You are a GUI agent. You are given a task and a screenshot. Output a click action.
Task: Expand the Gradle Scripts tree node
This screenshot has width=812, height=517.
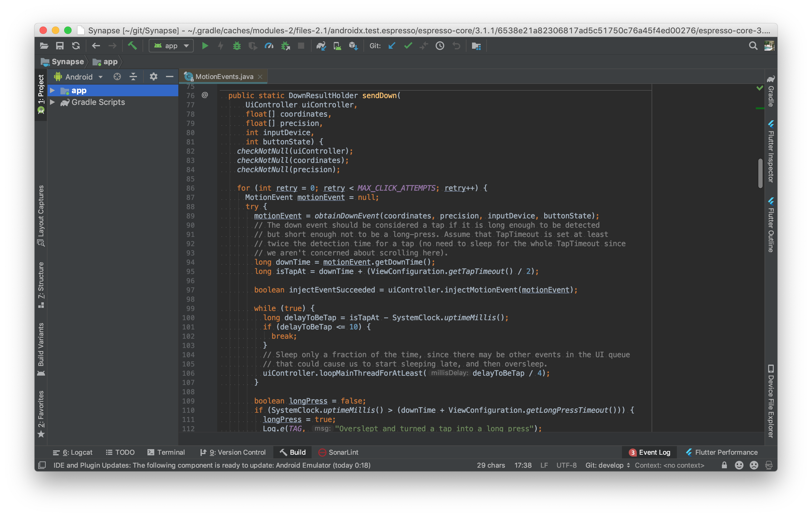coord(53,102)
